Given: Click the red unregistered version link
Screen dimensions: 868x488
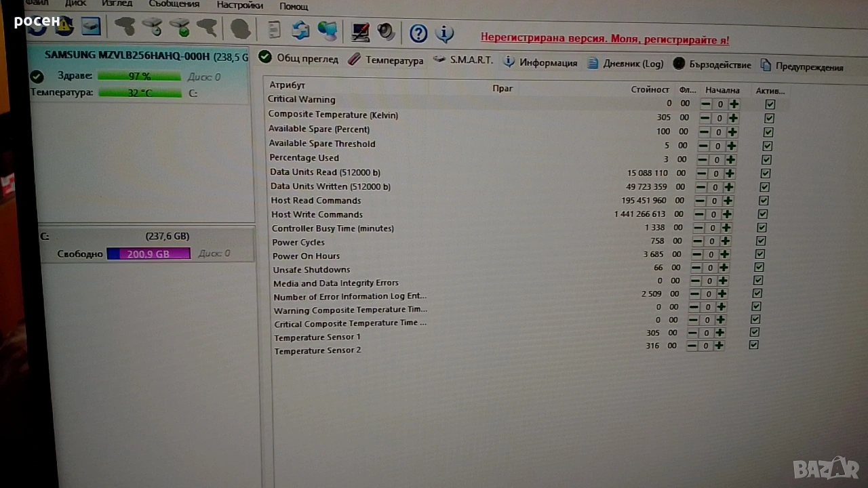Looking at the screenshot, I should (x=605, y=39).
